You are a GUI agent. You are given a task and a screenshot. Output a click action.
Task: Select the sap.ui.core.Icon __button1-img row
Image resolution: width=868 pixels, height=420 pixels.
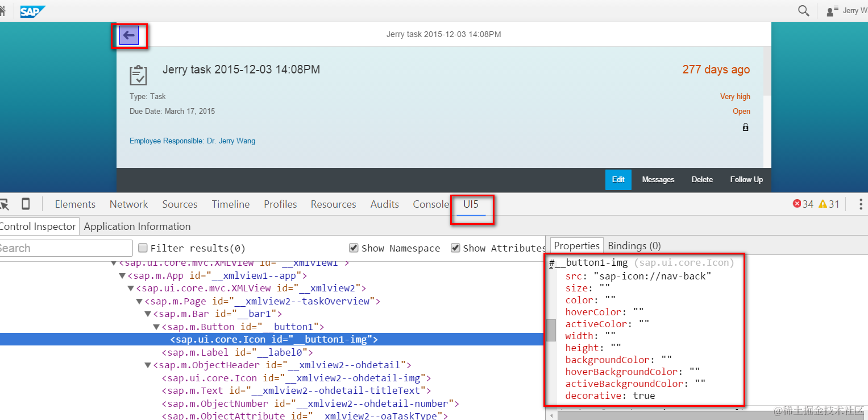(x=272, y=340)
